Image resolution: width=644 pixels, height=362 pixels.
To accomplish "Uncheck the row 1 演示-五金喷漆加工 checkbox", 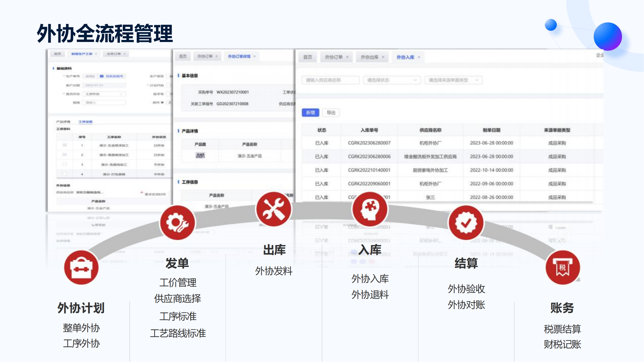I will (64, 145).
